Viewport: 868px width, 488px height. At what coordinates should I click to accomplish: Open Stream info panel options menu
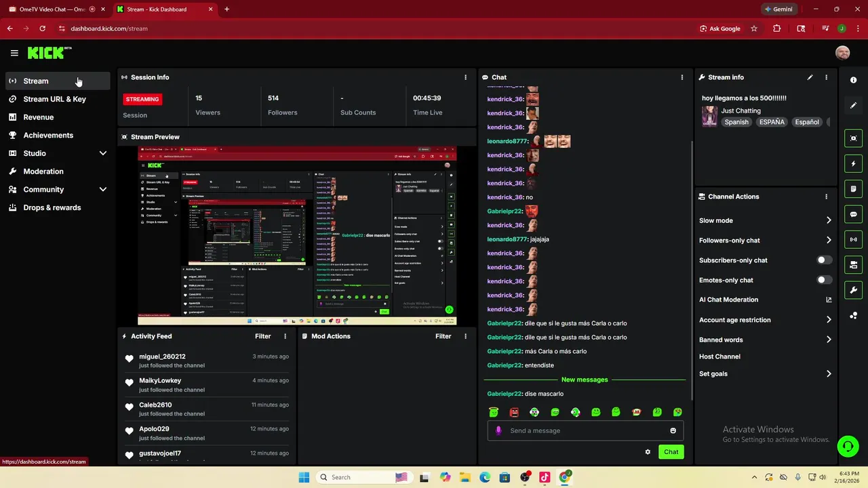[826, 77]
